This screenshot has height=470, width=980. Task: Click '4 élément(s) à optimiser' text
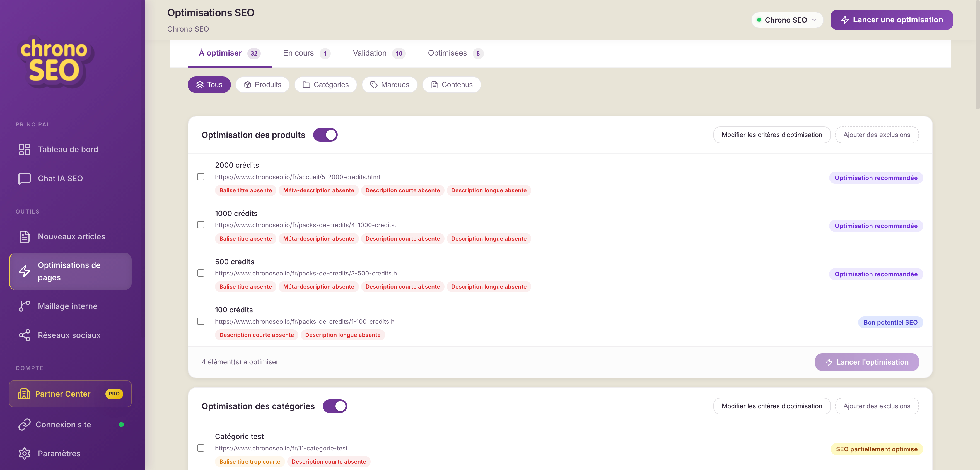(240, 362)
